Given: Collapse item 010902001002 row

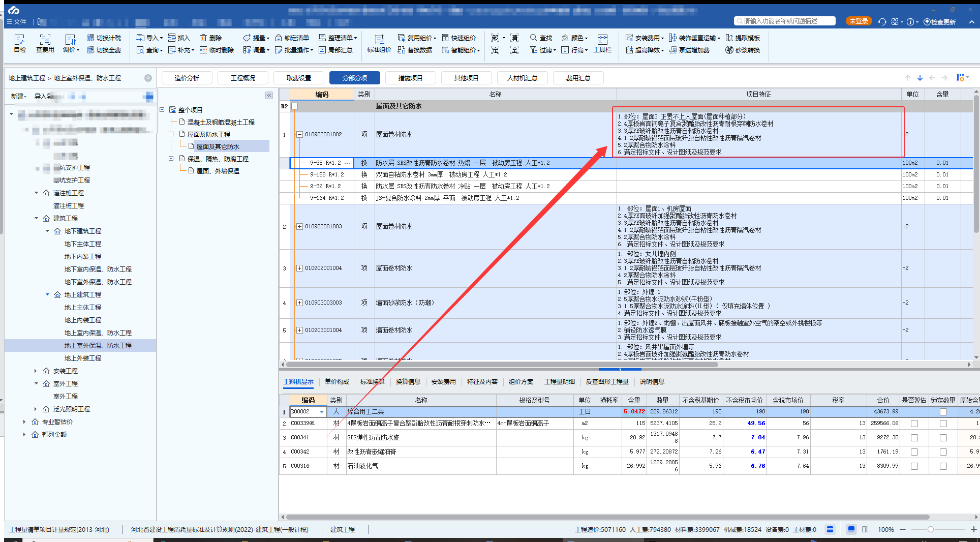Looking at the screenshot, I should [x=299, y=134].
